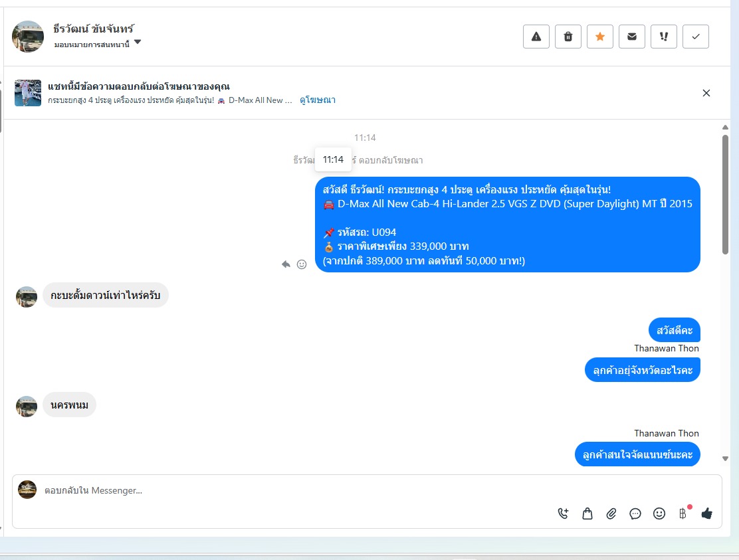The image size is (739, 560).
Task: Flag conversation as priority with exclamation icon
Action: pos(664,37)
